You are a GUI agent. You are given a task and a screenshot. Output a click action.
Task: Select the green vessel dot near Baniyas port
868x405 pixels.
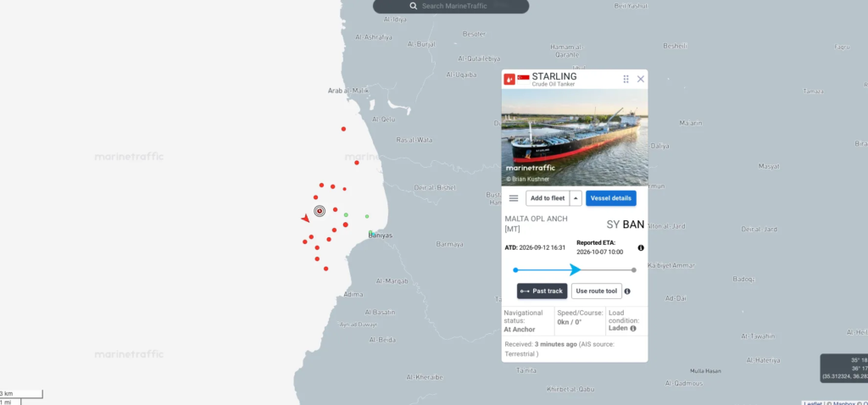tap(370, 233)
